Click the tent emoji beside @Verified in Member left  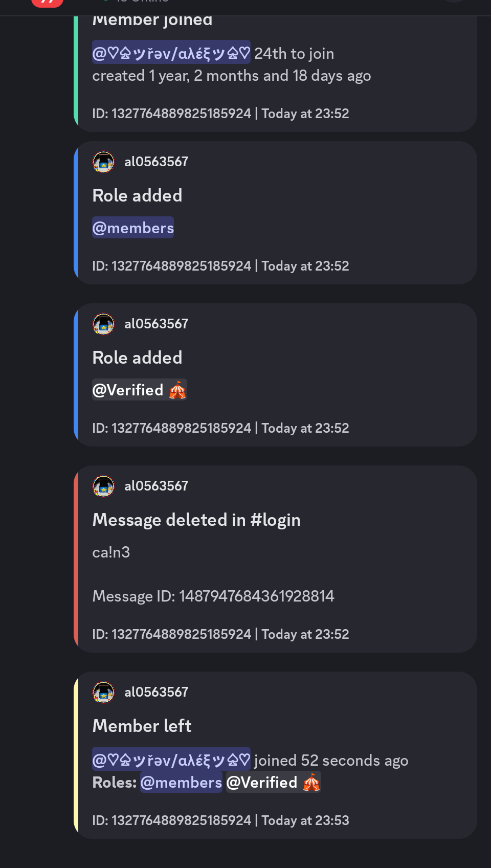(x=311, y=782)
